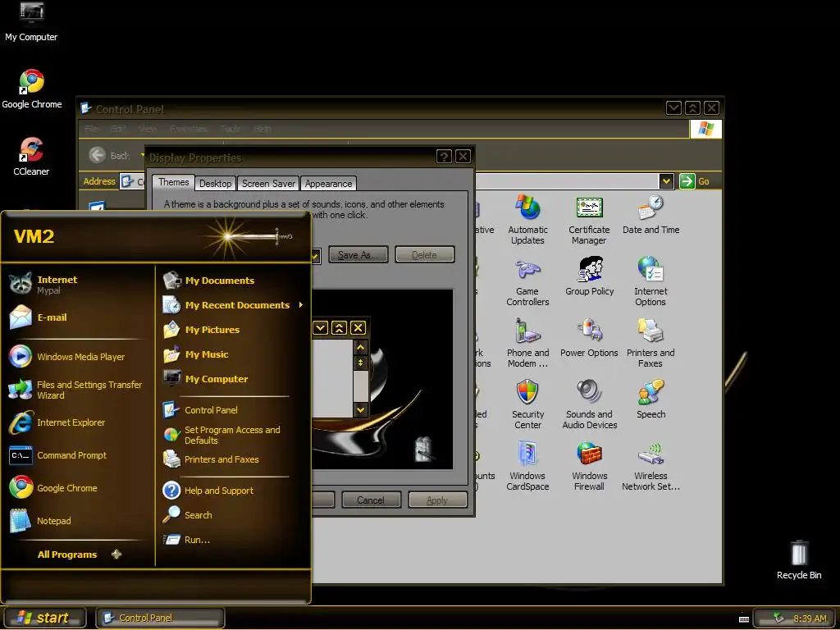Click the Control Panel taskbar button
840x630 pixels.
coord(160,618)
